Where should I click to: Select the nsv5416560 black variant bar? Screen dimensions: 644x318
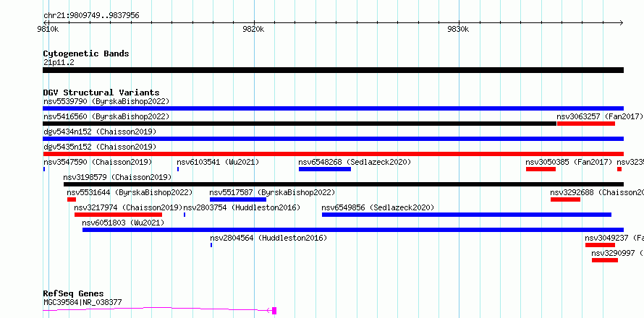[x=300, y=124]
